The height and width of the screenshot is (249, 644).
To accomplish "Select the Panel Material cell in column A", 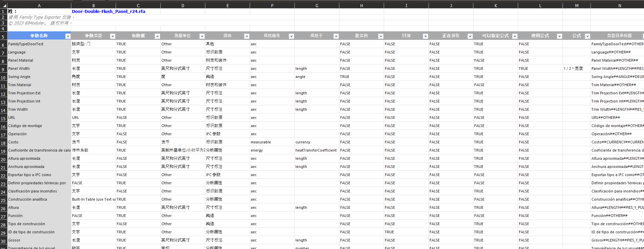I will pos(39,60).
